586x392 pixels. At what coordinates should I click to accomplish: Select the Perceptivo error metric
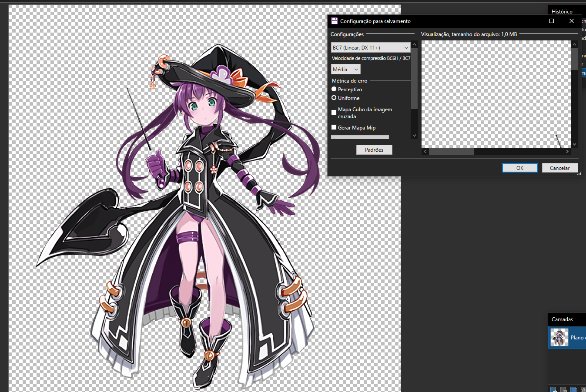point(334,89)
